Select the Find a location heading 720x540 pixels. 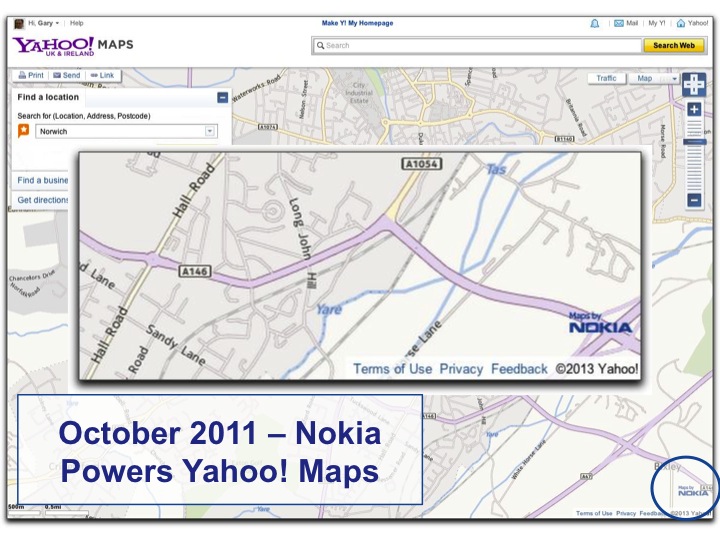tap(48, 97)
